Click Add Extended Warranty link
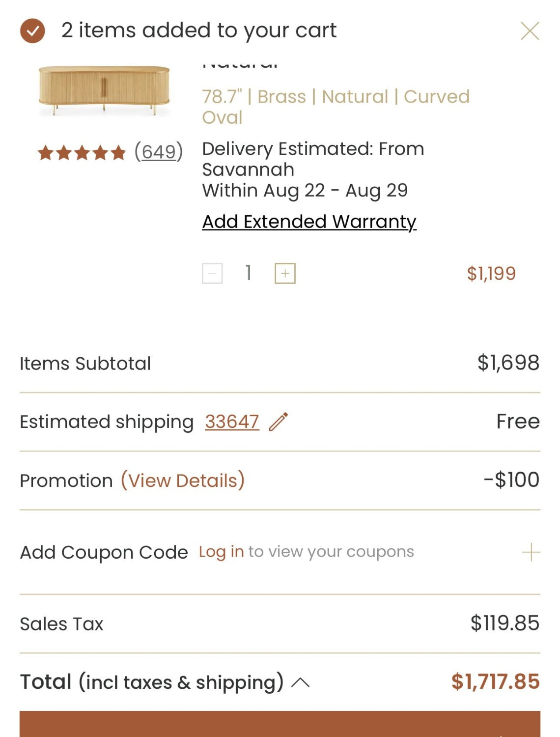 (x=309, y=222)
